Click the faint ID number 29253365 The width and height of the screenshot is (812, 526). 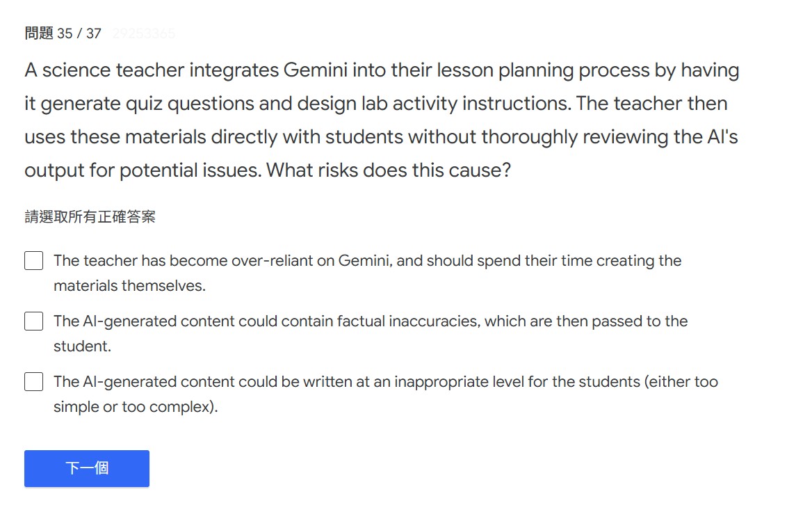pos(143,33)
